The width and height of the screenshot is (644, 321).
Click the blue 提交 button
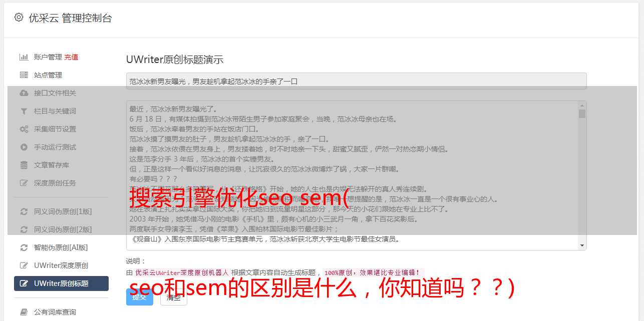point(139,297)
